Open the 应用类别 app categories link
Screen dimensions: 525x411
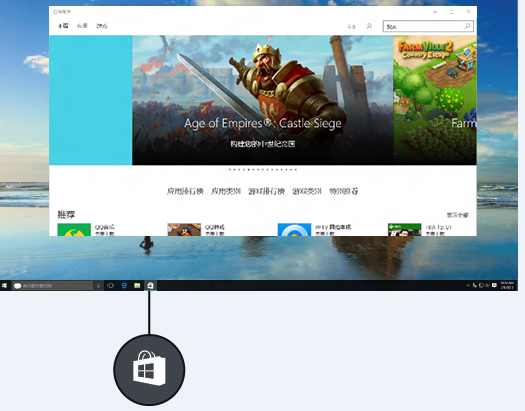pos(226,191)
